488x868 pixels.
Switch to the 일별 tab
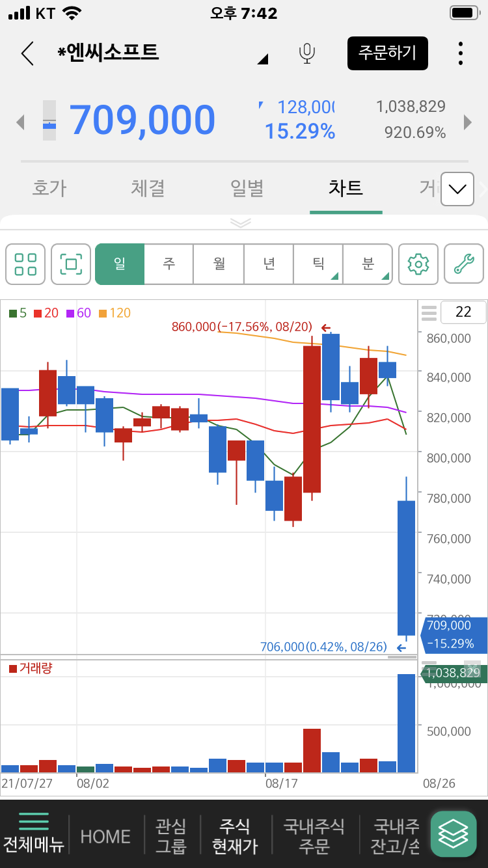point(247,189)
